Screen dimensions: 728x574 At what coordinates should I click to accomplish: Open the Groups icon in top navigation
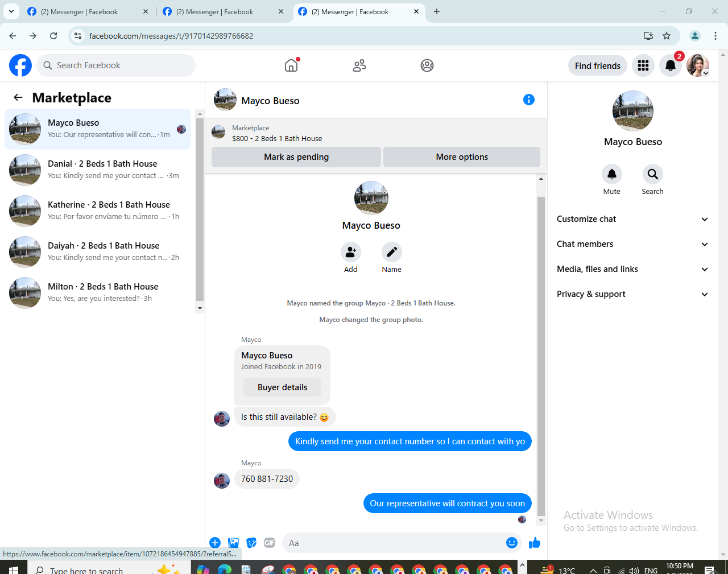click(x=427, y=65)
